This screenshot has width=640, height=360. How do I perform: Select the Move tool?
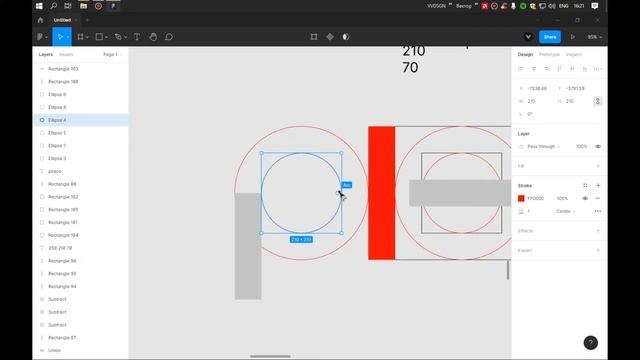pos(60,37)
